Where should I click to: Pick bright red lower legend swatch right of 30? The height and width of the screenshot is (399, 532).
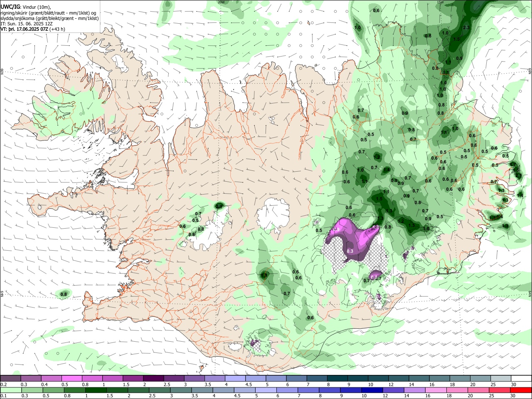click(x=520, y=390)
